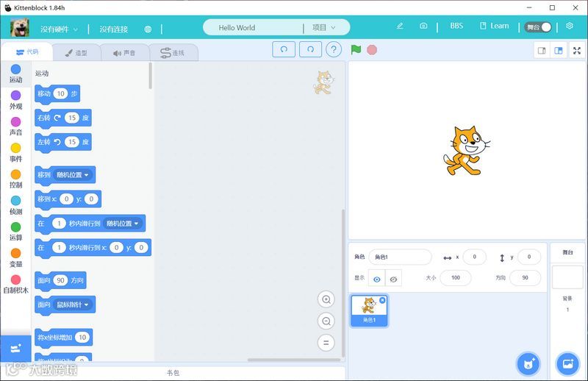Click the add backdrop image button
The width and height of the screenshot is (588, 381).
point(567,363)
